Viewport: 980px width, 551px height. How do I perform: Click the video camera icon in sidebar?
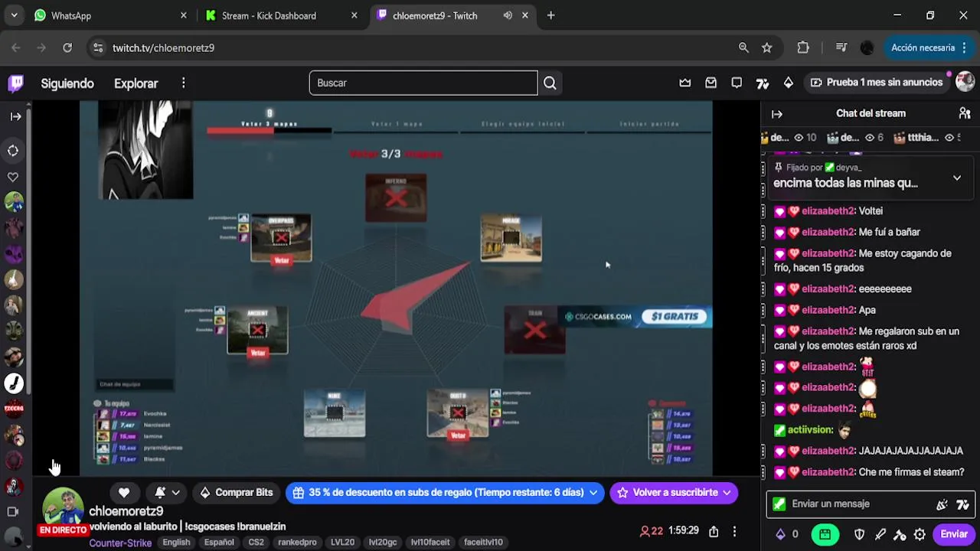tap(13, 512)
